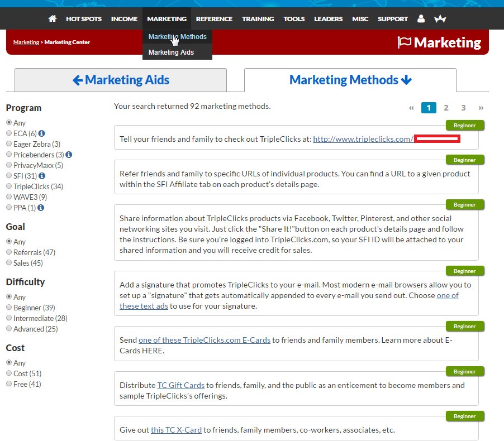Click the crown rank icon in navbar
This screenshot has width=504, height=441.
440,19
